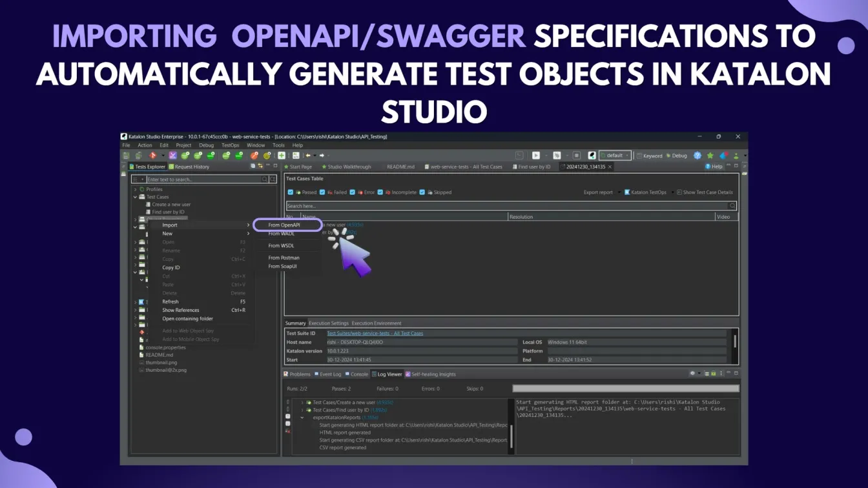Click the Debug run icon beside Stop
Viewport: 868px width, 488px height.
557,156
